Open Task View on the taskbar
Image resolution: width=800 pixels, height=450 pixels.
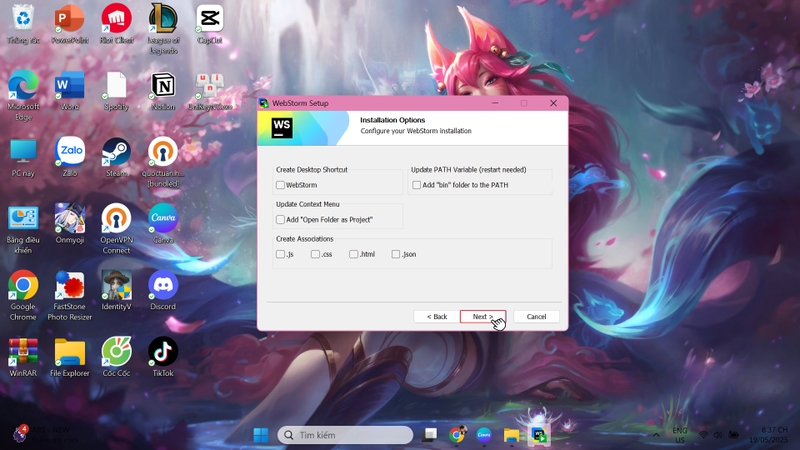coord(430,435)
